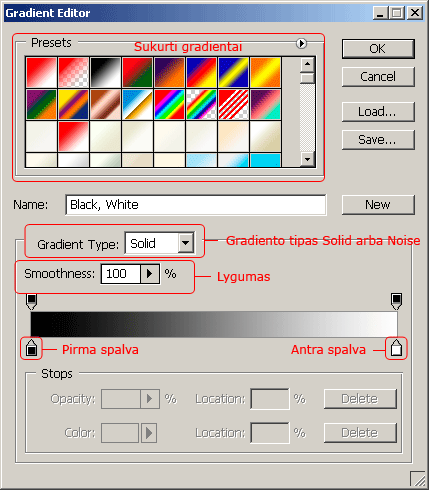Pick the transparent red stripes preset
429x490 pixels.
(x=233, y=104)
